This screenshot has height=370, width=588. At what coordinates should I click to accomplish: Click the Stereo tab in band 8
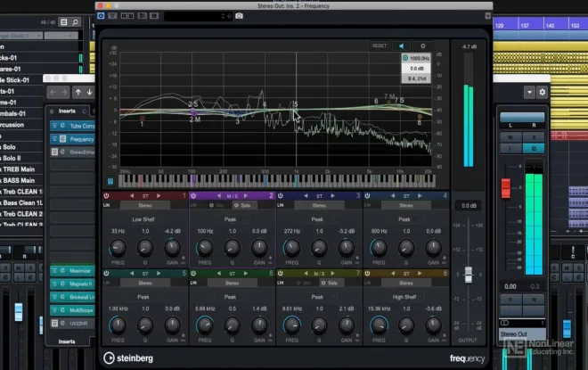406,283
